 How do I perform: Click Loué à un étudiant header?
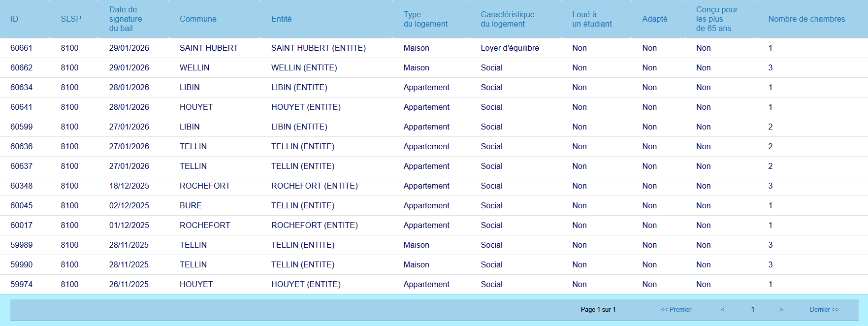point(592,19)
